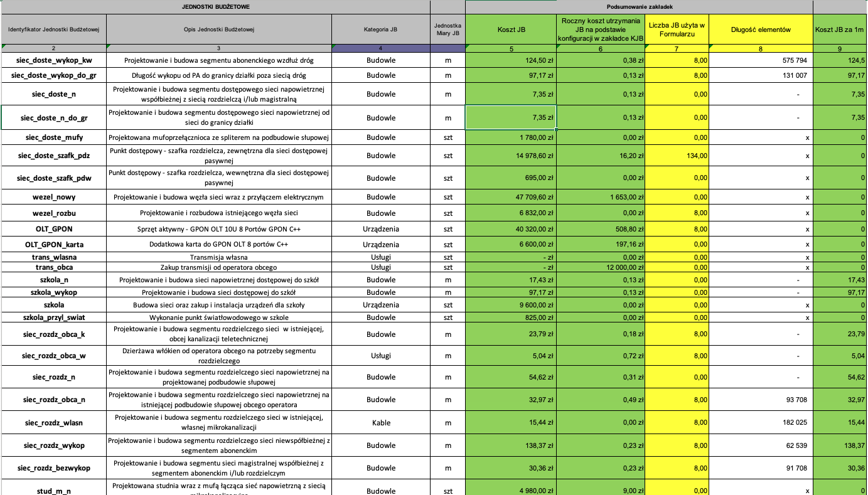Screen dimensions: 868x495
Task: Click the '14 978,60 zł' cost cell
Action: 511,156
